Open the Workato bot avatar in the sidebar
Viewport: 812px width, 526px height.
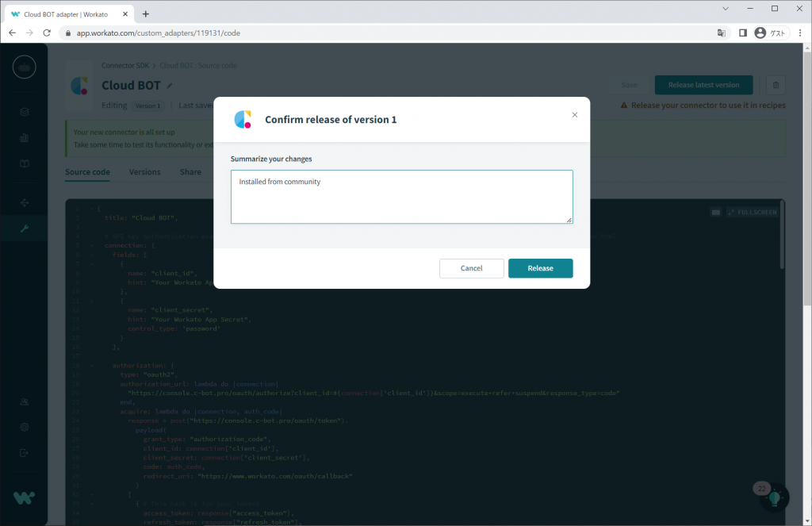pos(25,67)
